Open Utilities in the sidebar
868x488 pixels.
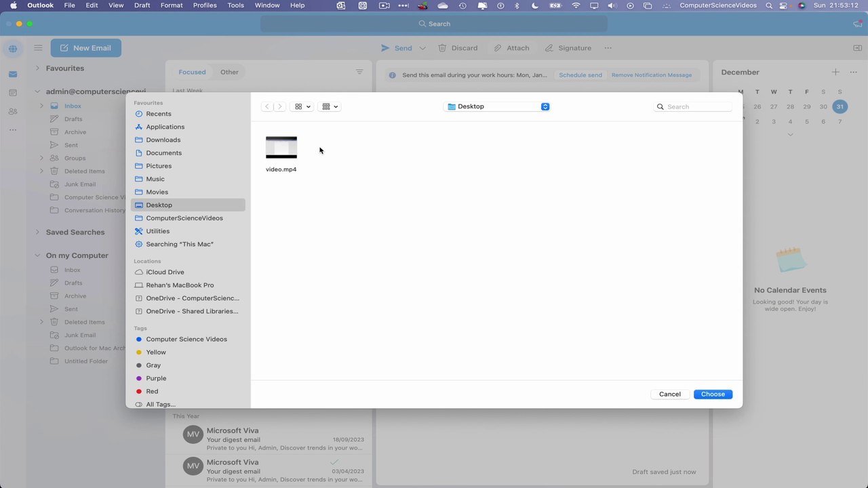pos(188,231)
